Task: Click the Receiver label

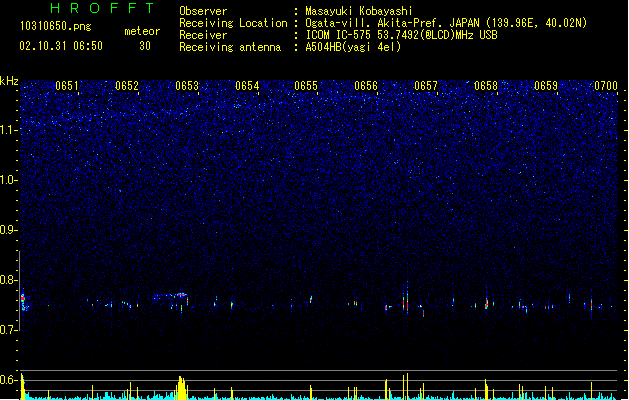Action: pyautogui.click(x=203, y=35)
